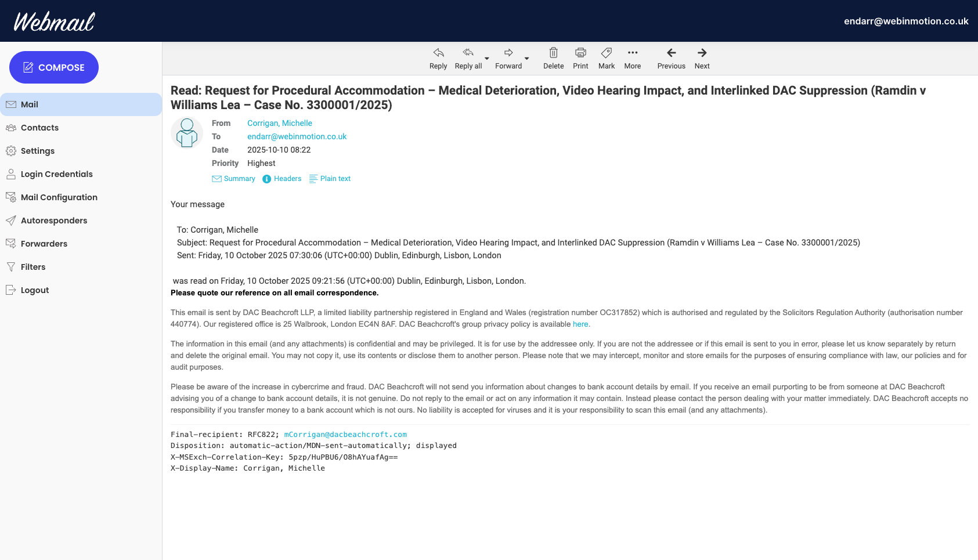Go to the Previous message arrow

coord(671,52)
